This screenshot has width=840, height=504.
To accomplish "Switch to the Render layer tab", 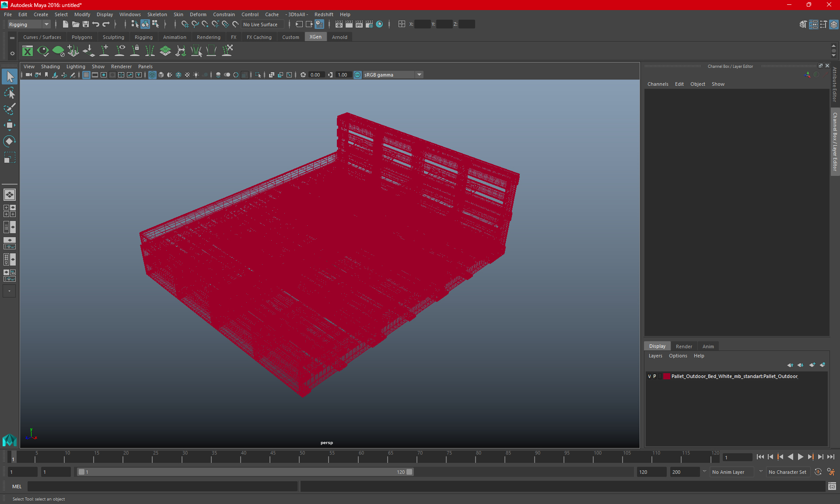I will click(x=684, y=346).
